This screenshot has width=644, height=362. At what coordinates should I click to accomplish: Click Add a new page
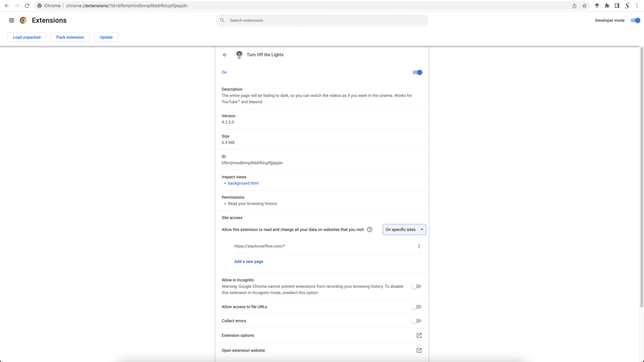pos(249,261)
